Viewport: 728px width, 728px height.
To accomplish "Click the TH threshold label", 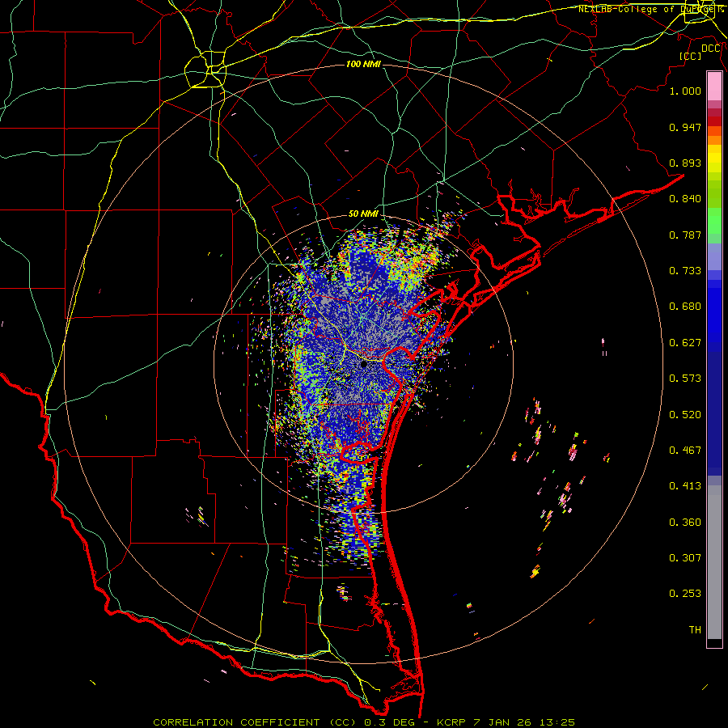I will 695,630.
